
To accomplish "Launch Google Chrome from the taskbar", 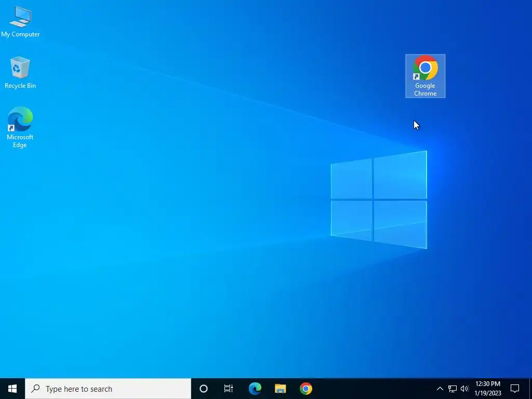I will coord(305,389).
